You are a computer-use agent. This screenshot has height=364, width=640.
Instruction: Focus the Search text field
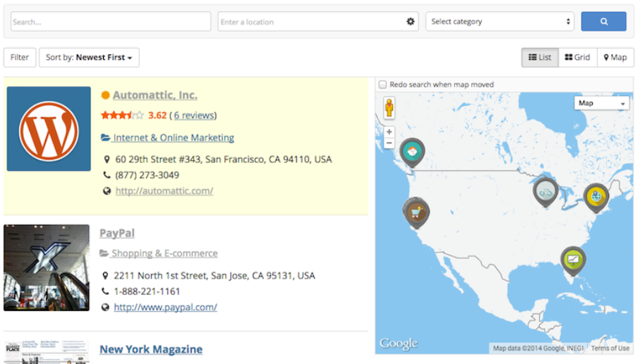point(111,22)
